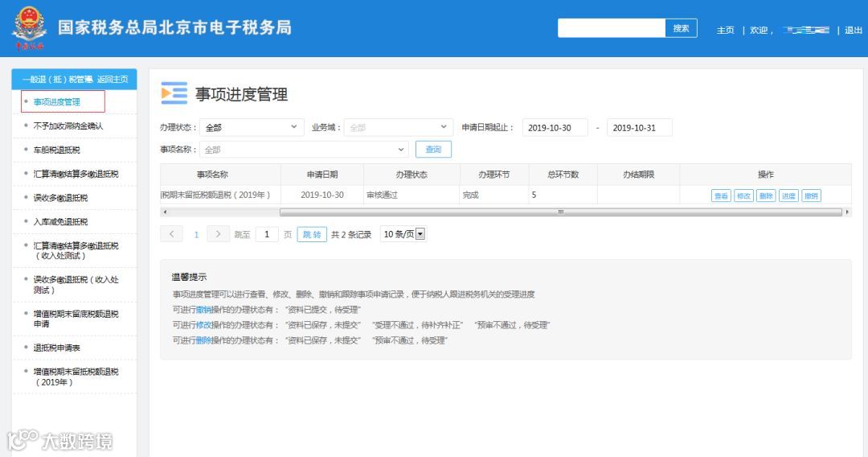Open 误收多缴退抵税 sidebar item
Viewport: 868px width, 457px height.
point(60,198)
